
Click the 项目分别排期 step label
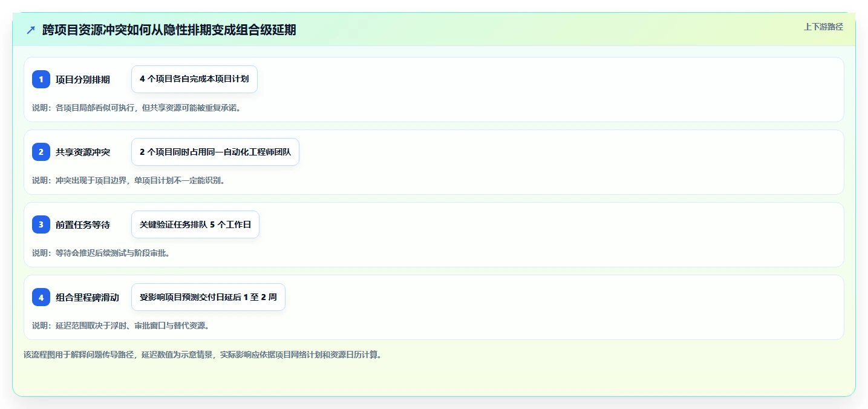[83, 79]
